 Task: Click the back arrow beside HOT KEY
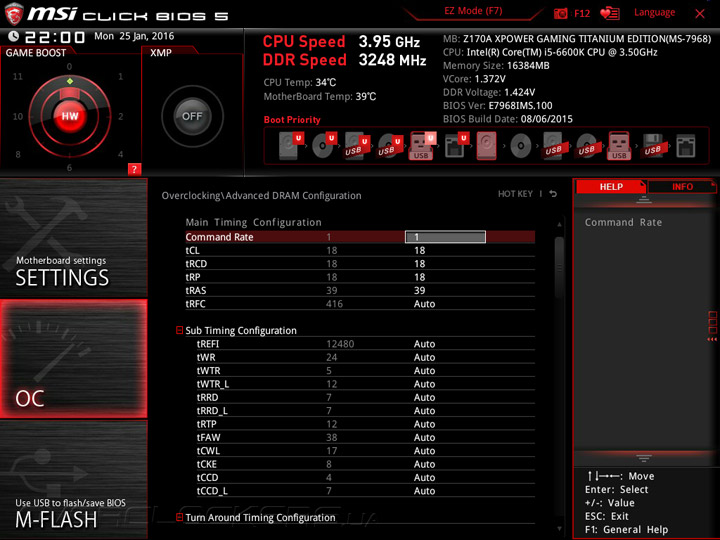[x=553, y=194]
